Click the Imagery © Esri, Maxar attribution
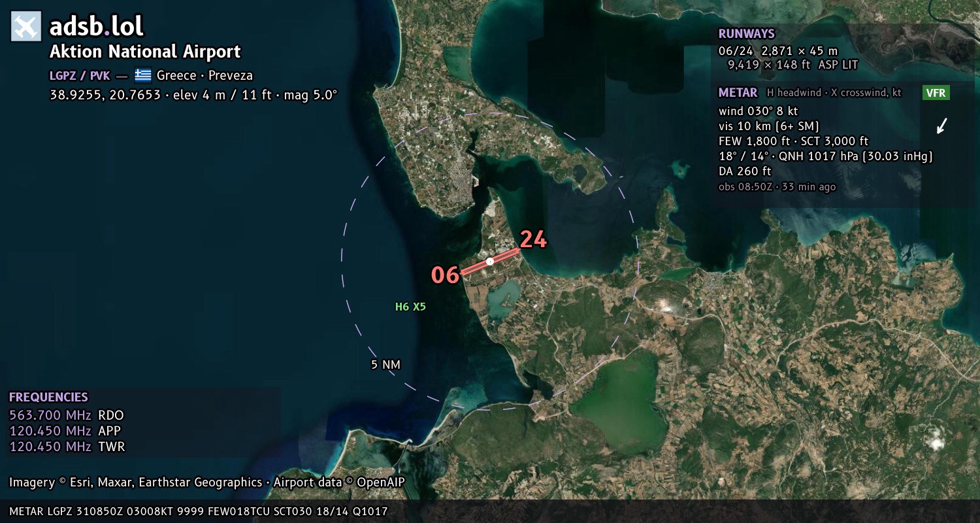The width and height of the screenshot is (980, 523). [x=207, y=482]
